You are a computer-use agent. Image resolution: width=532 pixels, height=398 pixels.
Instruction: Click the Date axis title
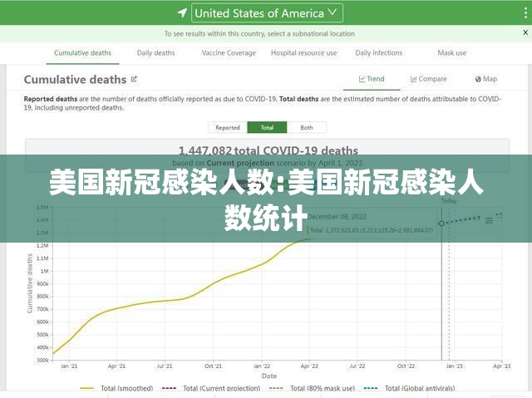(x=269, y=376)
